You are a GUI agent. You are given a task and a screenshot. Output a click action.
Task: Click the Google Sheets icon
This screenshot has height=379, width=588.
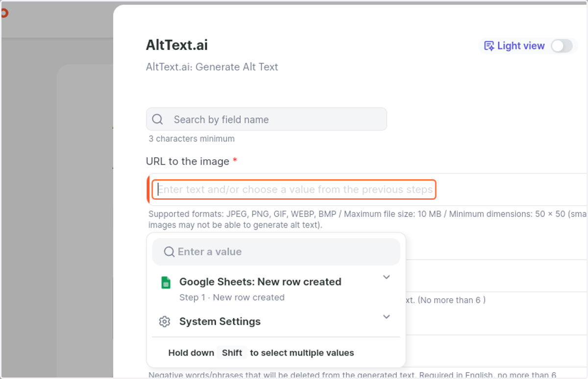(166, 283)
